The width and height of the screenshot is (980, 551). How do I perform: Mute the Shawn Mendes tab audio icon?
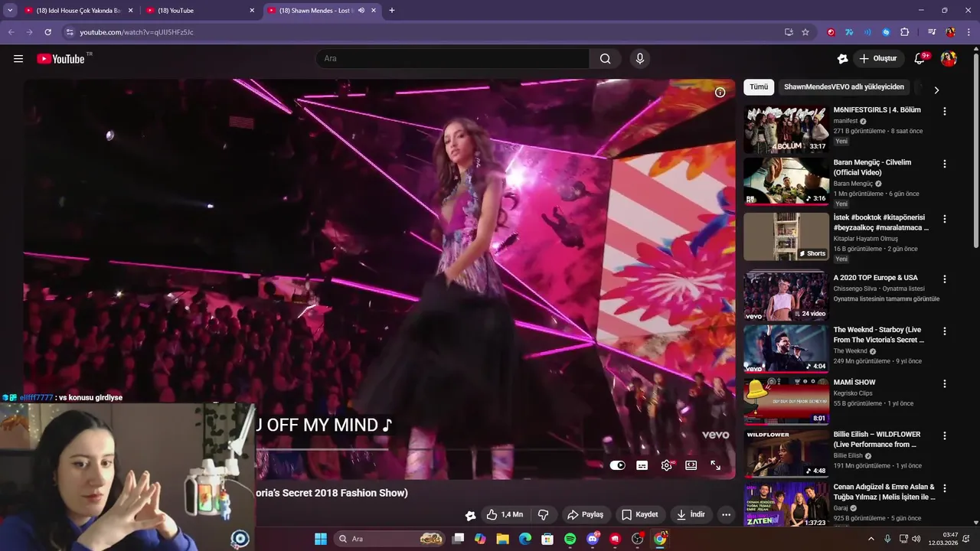pos(361,11)
